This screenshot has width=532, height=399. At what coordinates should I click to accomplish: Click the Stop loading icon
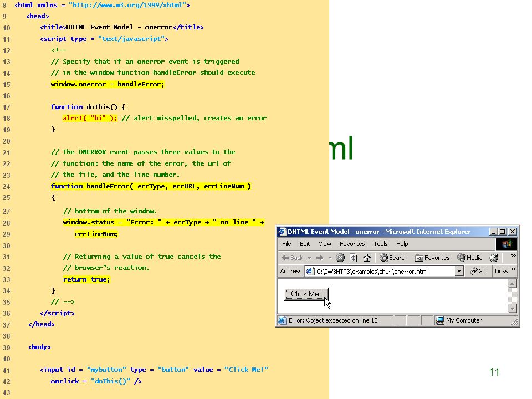click(340, 258)
